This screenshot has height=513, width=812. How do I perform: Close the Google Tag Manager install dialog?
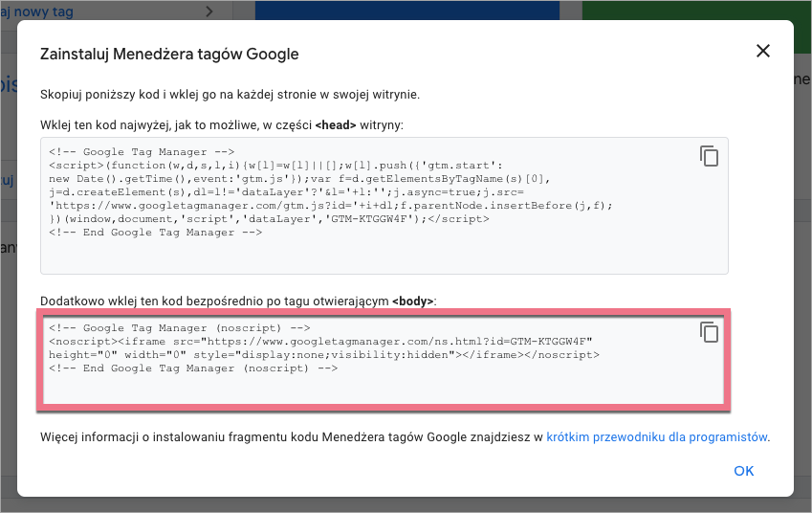point(762,52)
